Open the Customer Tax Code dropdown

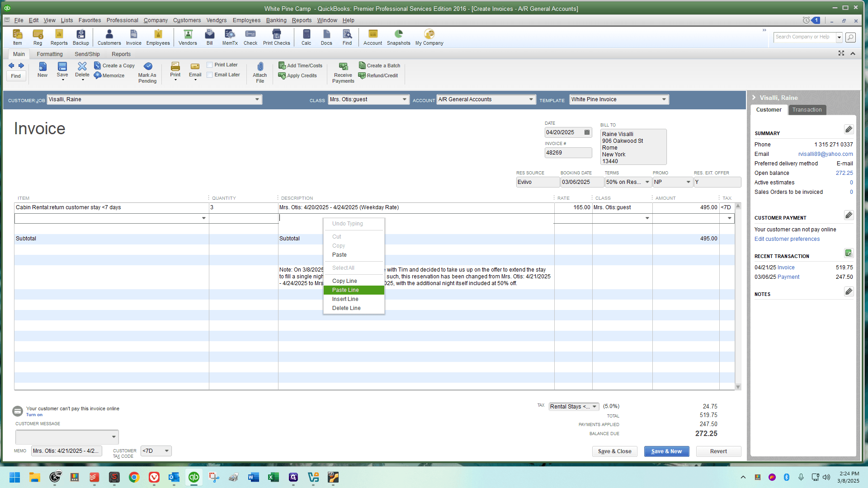[167, 451]
